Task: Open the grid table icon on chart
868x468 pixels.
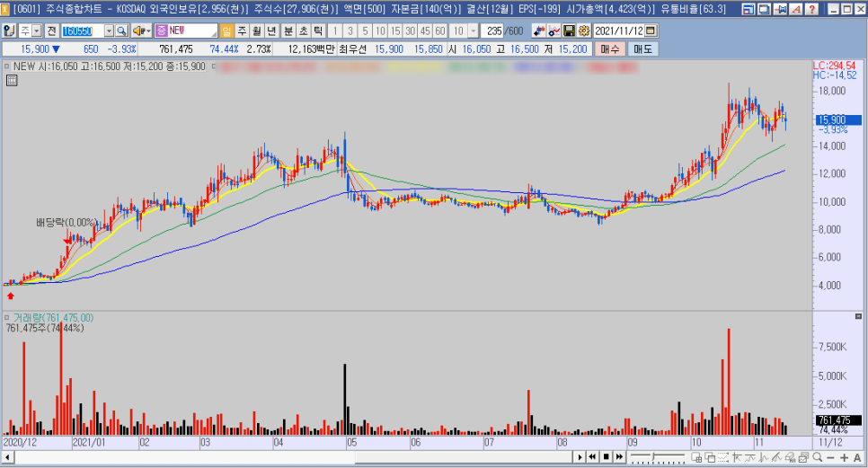Action: click(x=12, y=80)
